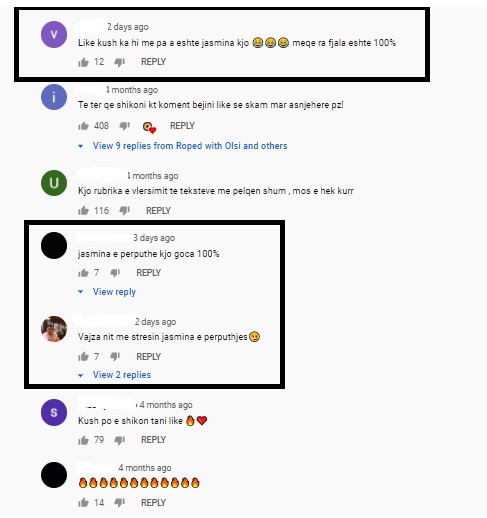Click the creator heart icon beside 408
487x518 pixels.
click(149, 128)
